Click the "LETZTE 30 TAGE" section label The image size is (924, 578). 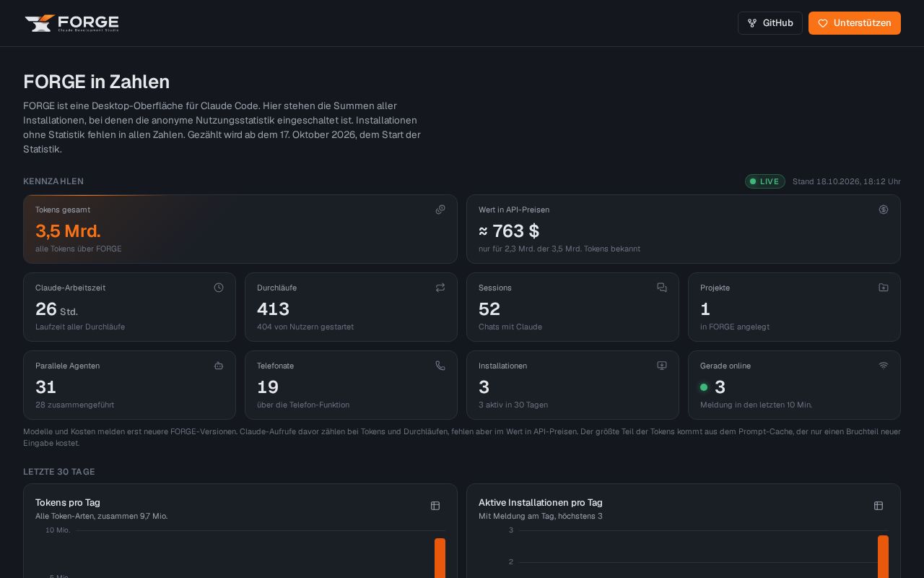pos(59,472)
